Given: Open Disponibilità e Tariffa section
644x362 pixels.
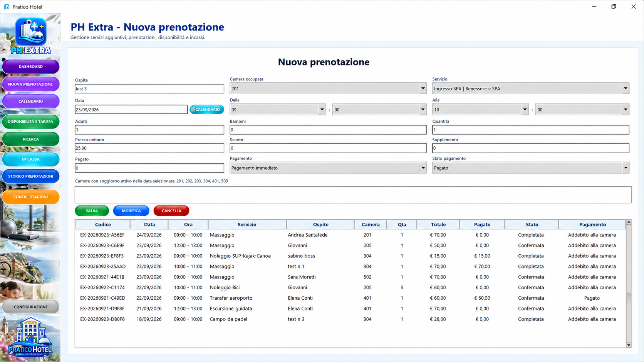Looking at the screenshot, I should pyautogui.click(x=31, y=122).
